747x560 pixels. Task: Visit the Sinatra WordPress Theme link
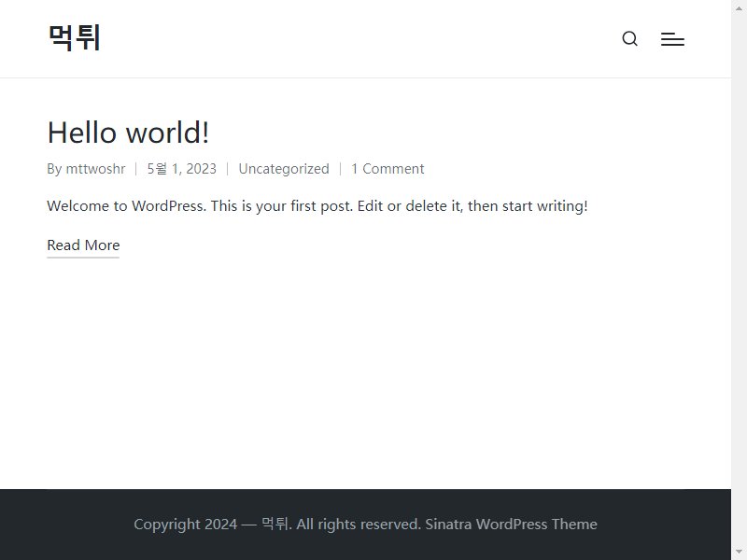(x=511, y=525)
